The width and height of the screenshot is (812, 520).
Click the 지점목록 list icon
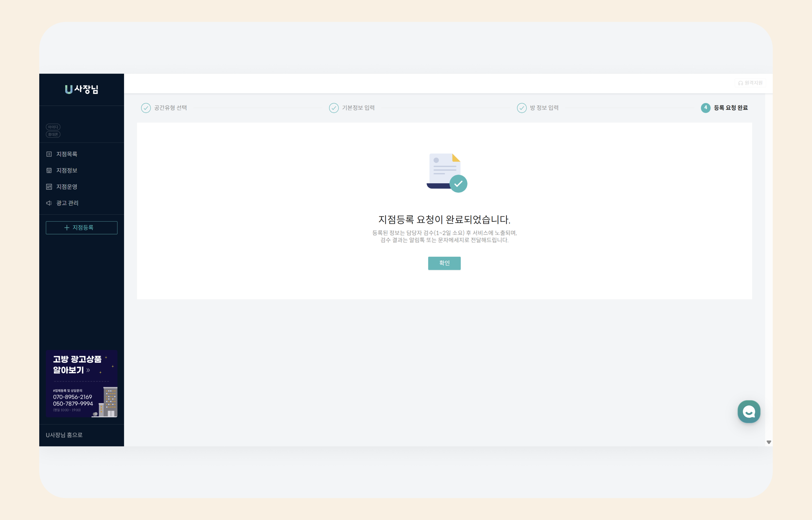(x=49, y=154)
